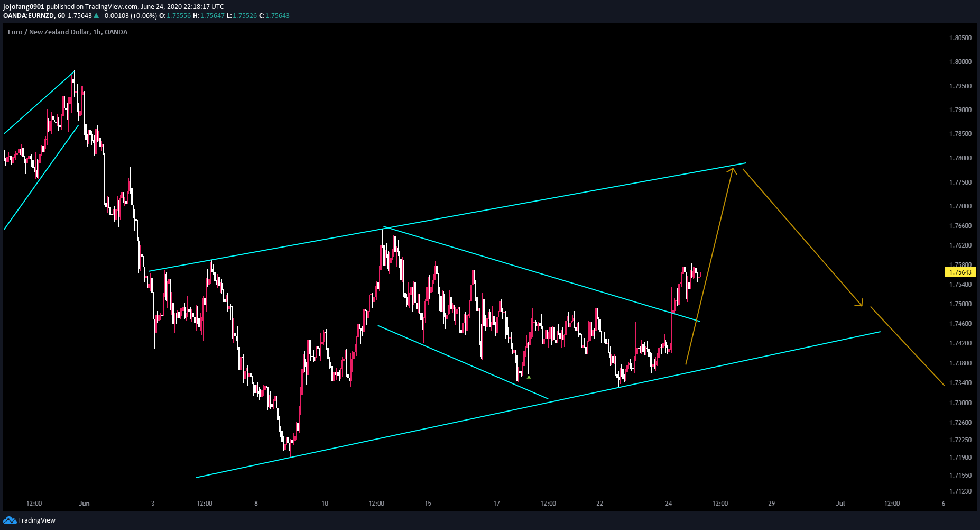Click the 1.75400 price axis label
The image size is (980, 530).
(x=960, y=285)
